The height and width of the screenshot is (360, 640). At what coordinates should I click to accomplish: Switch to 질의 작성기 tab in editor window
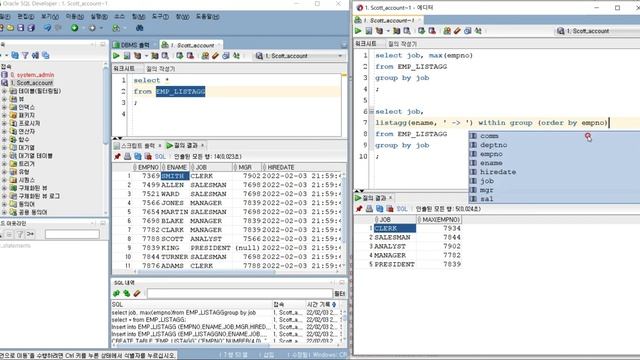tap(402, 44)
